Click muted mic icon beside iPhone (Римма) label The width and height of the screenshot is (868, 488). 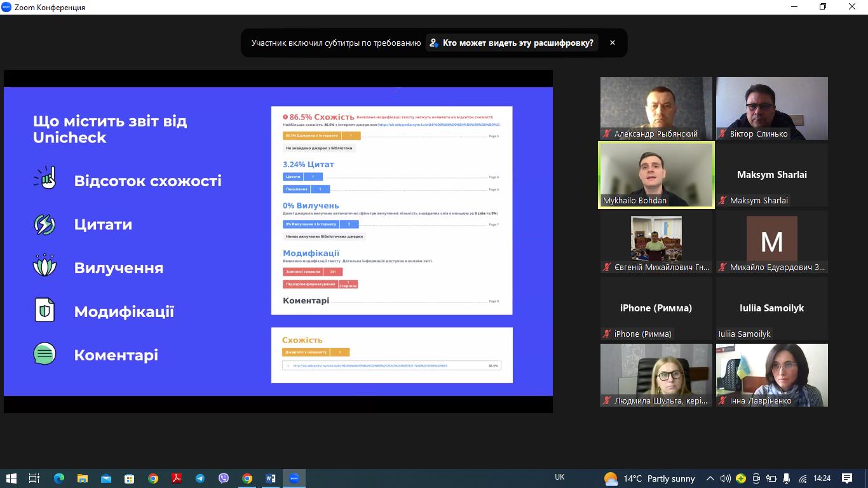[x=607, y=334]
